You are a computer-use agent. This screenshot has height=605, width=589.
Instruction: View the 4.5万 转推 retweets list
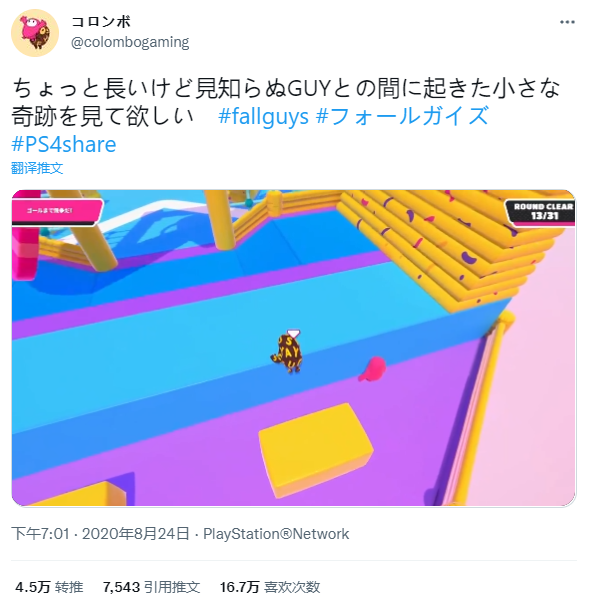[x=49, y=587]
